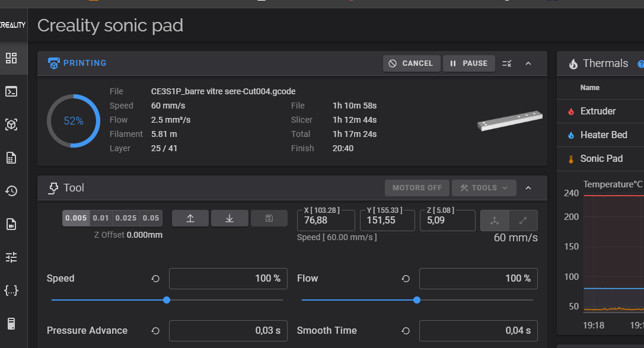Viewport: 644px width, 348px height.
Task: Click the save Z offset disk button
Action: (x=269, y=218)
